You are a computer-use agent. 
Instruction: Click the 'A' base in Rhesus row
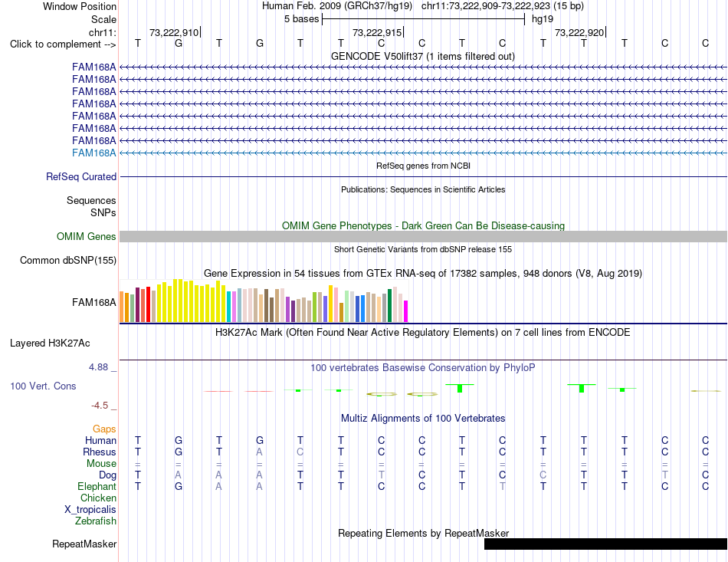pos(259,452)
